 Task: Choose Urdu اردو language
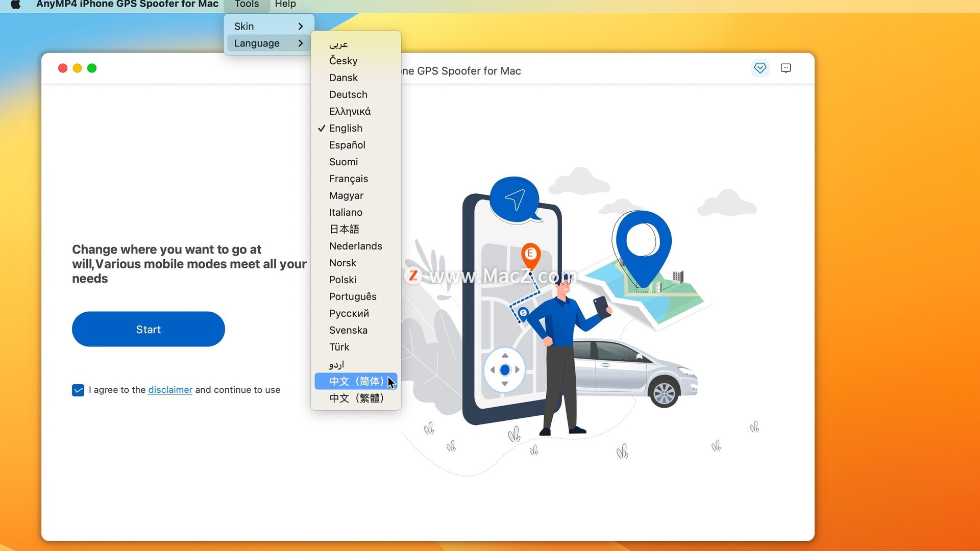tap(356, 364)
